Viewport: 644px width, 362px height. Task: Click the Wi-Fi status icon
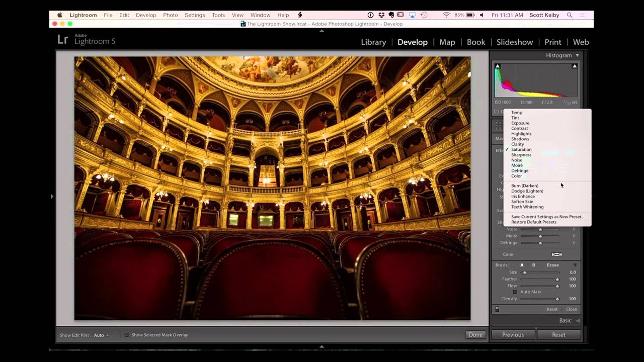tap(446, 15)
